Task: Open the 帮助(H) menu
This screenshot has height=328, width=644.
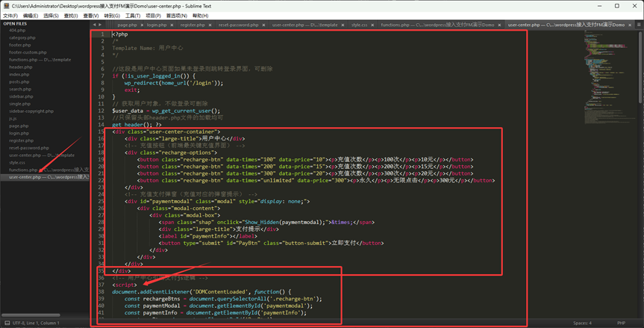Action: click(x=201, y=16)
